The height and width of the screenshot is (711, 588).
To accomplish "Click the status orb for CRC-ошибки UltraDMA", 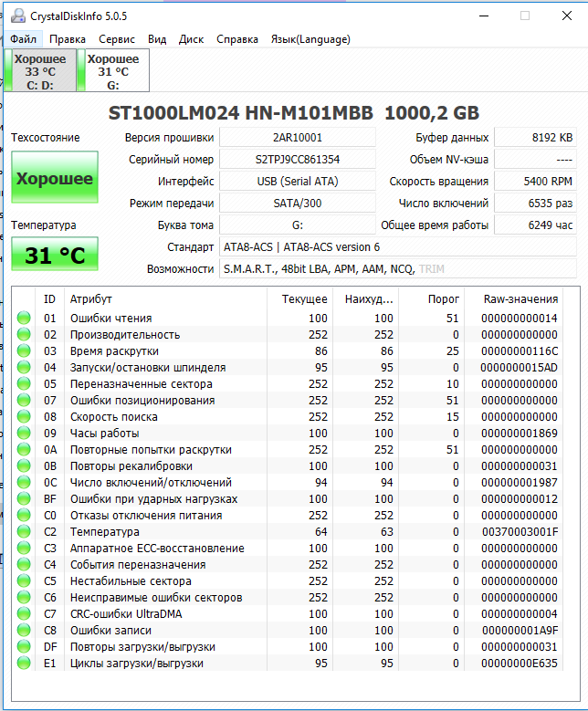I will [24, 613].
